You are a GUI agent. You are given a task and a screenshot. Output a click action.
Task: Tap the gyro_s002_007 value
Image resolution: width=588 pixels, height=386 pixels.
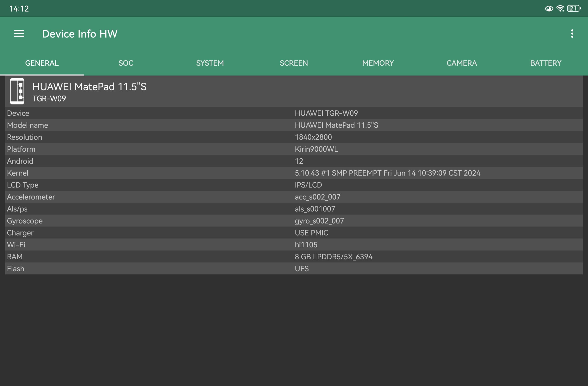point(319,221)
